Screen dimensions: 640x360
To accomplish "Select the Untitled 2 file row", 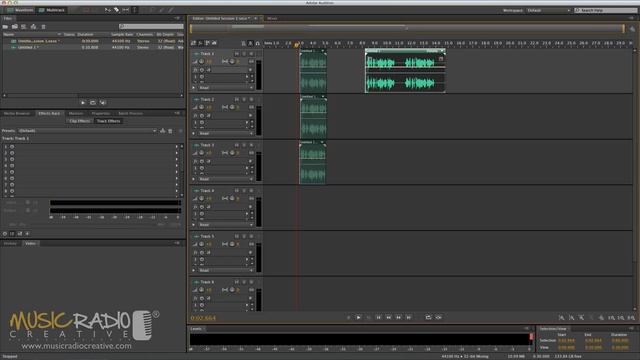I will click(93, 47).
